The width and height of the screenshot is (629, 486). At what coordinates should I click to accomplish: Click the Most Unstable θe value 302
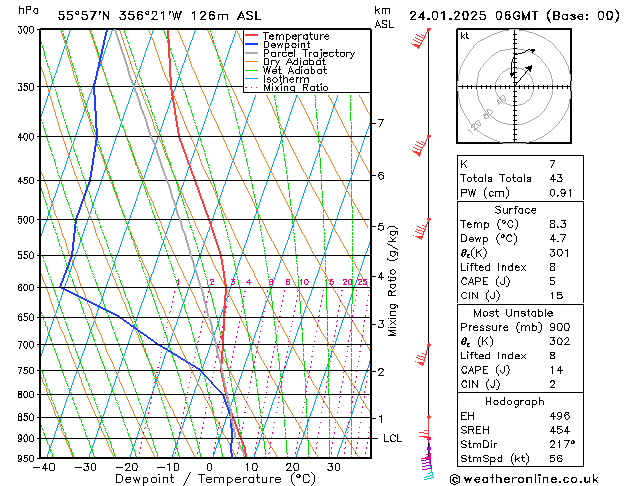[560, 342]
